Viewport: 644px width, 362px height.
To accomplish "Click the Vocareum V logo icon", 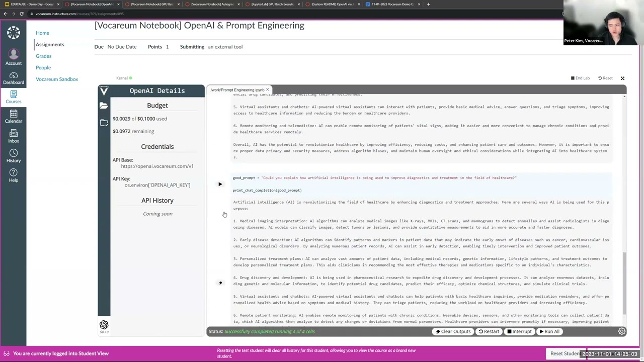I will click(x=104, y=90).
